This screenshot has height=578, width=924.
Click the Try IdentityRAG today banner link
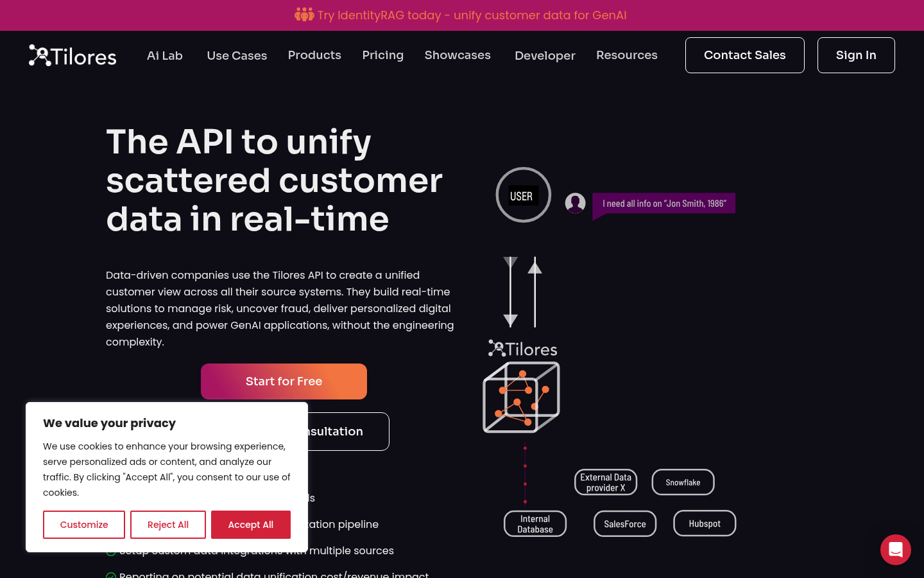click(472, 15)
